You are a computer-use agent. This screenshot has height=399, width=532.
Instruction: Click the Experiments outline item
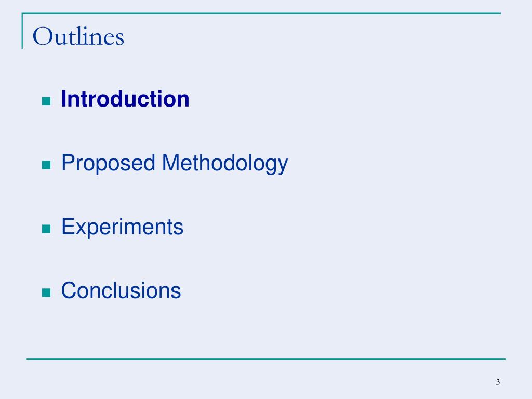pyautogui.click(x=122, y=227)
